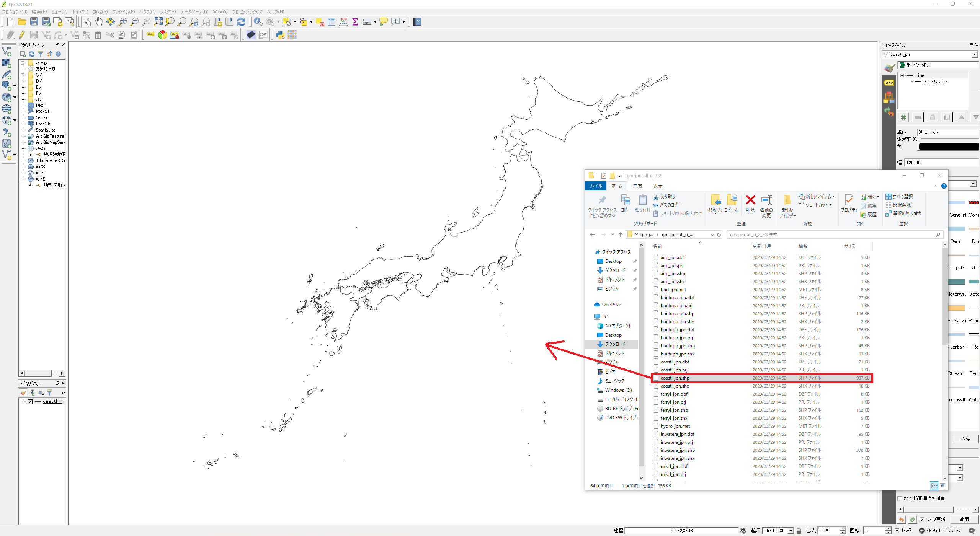Click the Zoom In magnifier tool
Viewport: 980px width, 536px height.
point(122,22)
